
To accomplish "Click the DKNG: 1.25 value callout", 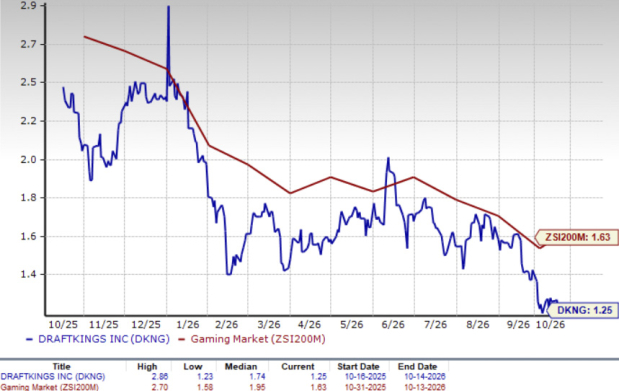I will (583, 310).
